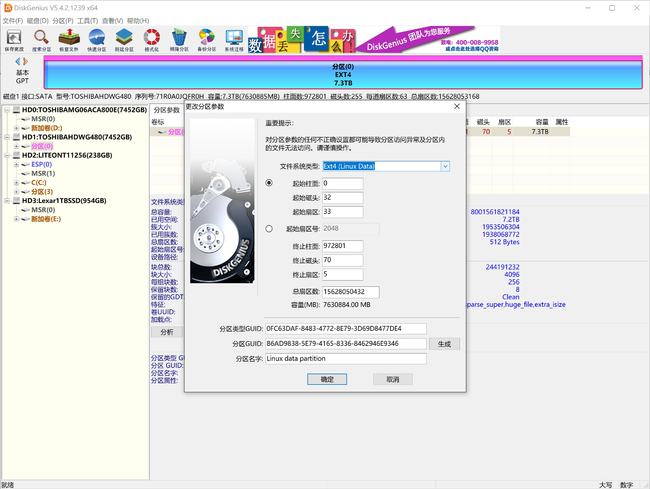Image resolution: width=650 pixels, height=489 pixels.
Task: Select MSR(0) under HD0 in tree
Action: (43, 119)
